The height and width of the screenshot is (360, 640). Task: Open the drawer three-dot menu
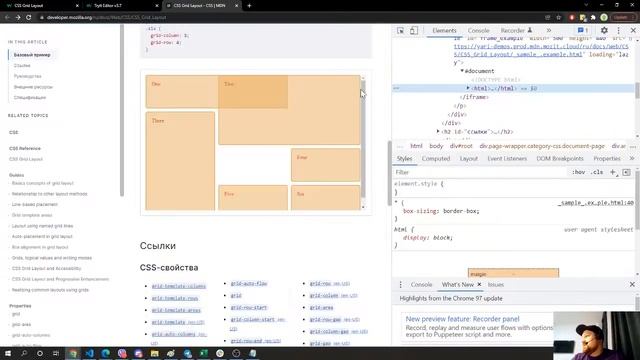(x=400, y=284)
